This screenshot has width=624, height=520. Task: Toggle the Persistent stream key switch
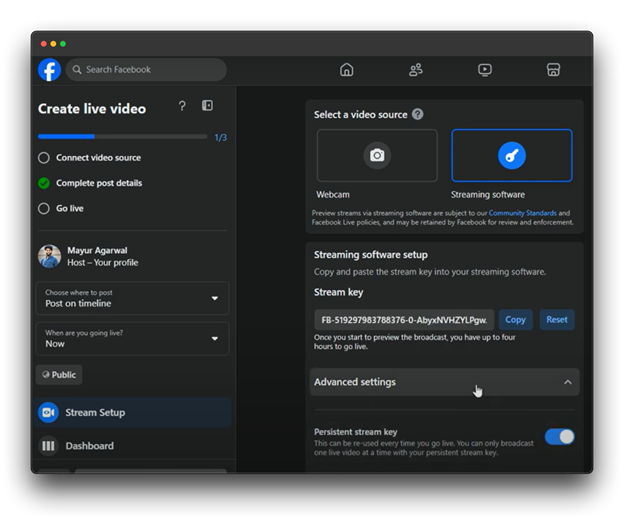pos(560,437)
